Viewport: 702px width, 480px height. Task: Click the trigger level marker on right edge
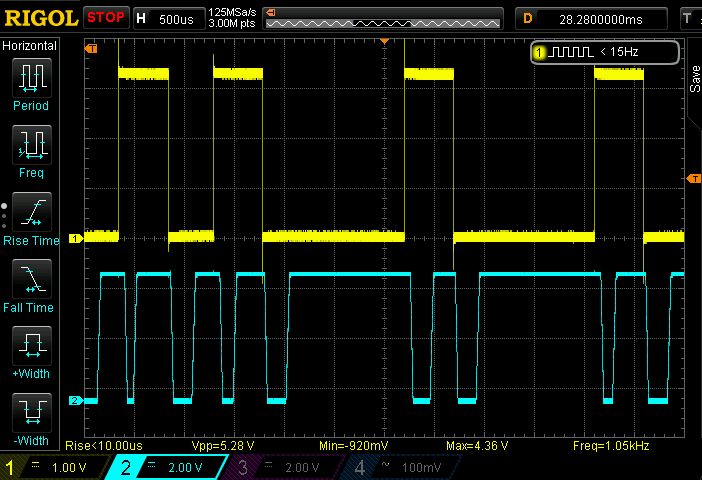pyautogui.click(x=694, y=178)
